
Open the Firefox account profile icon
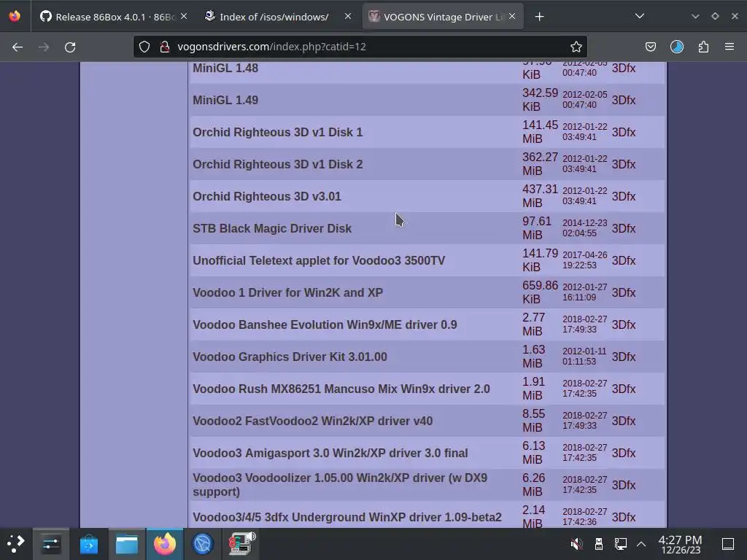coord(676,47)
